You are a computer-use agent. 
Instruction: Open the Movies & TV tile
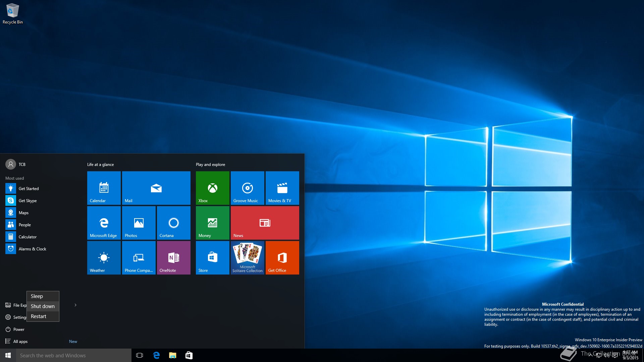click(282, 188)
